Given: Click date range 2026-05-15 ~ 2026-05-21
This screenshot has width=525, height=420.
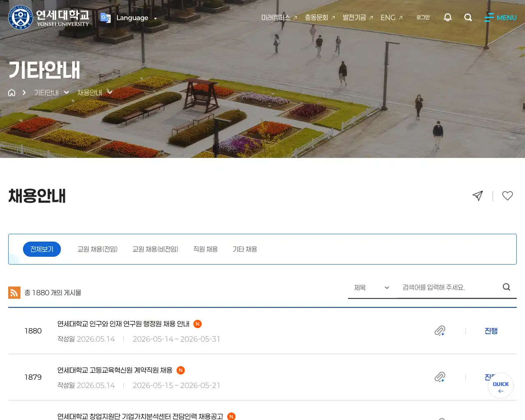Looking at the screenshot, I should pos(176,386).
